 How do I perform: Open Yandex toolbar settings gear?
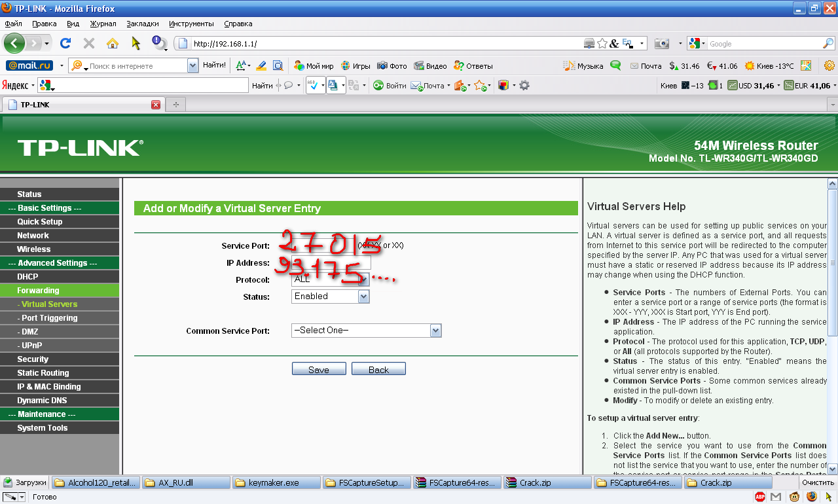(524, 85)
